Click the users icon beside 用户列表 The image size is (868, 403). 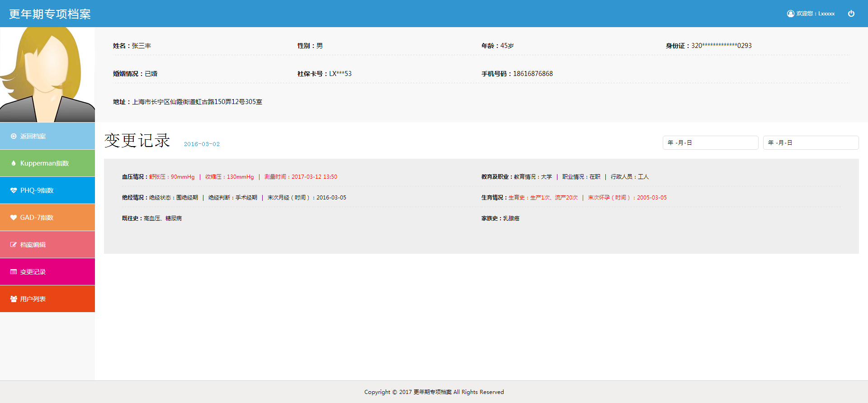point(14,299)
